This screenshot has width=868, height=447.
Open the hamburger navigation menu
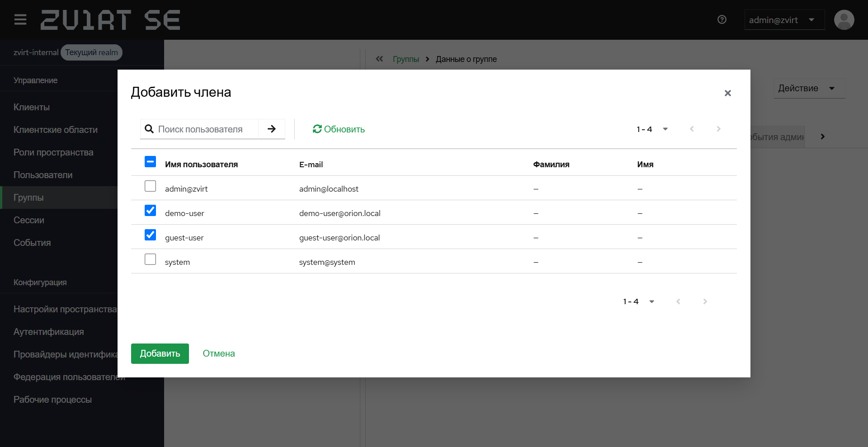(20, 20)
